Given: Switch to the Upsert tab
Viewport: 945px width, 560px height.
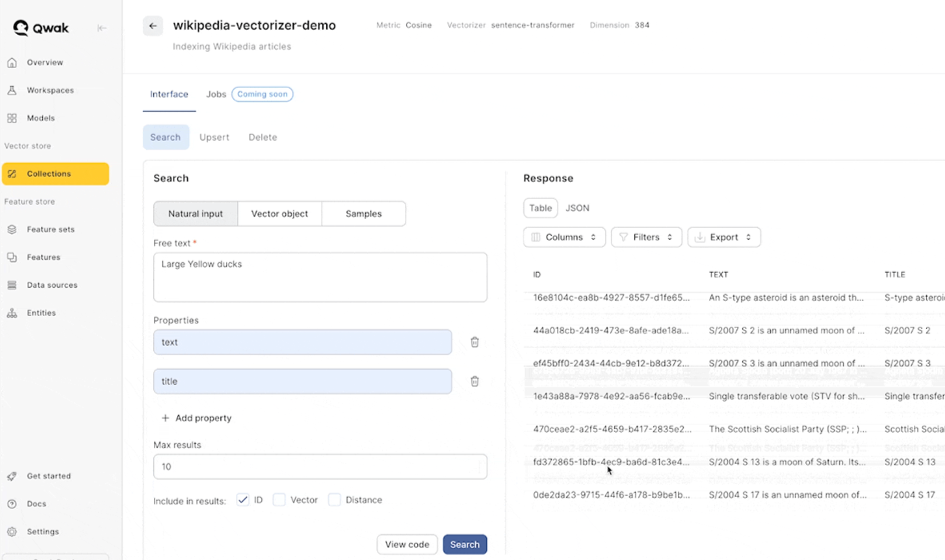Looking at the screenshot, I should tap(214, 137).
